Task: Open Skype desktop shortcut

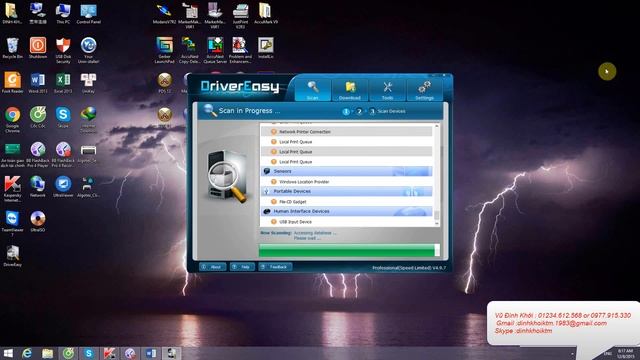Action: (x=63, y=118)
